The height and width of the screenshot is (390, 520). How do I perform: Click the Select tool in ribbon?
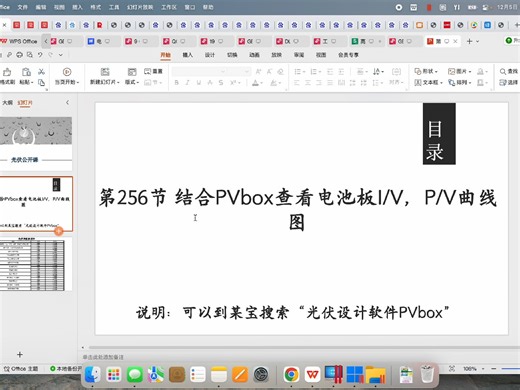point(508,82)
